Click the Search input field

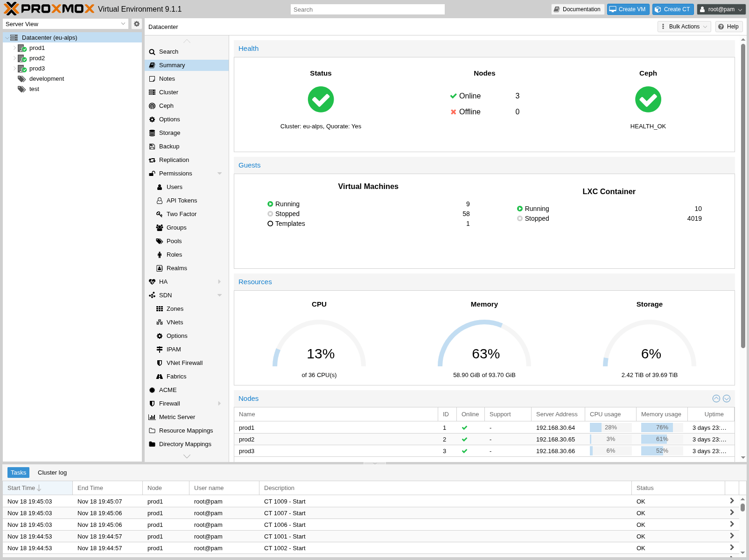[367, 9]
